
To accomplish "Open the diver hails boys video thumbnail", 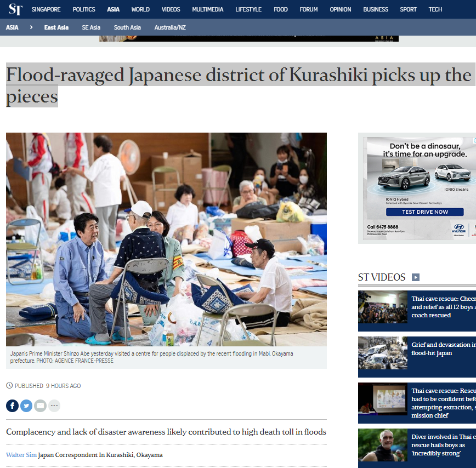I will [383, 445].
